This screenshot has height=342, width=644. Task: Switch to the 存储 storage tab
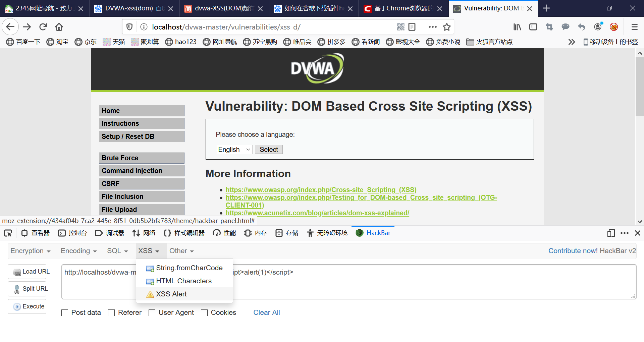point(287,233)
